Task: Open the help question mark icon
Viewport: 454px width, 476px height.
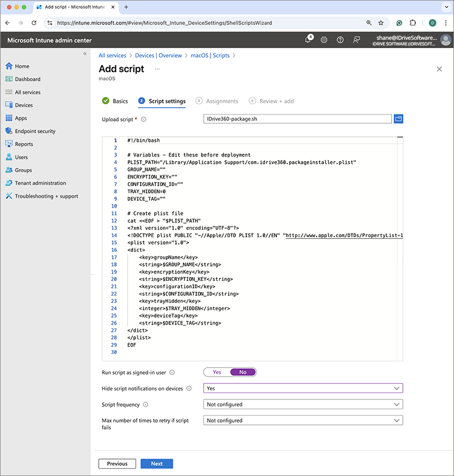Action: [x=340, y=40]
